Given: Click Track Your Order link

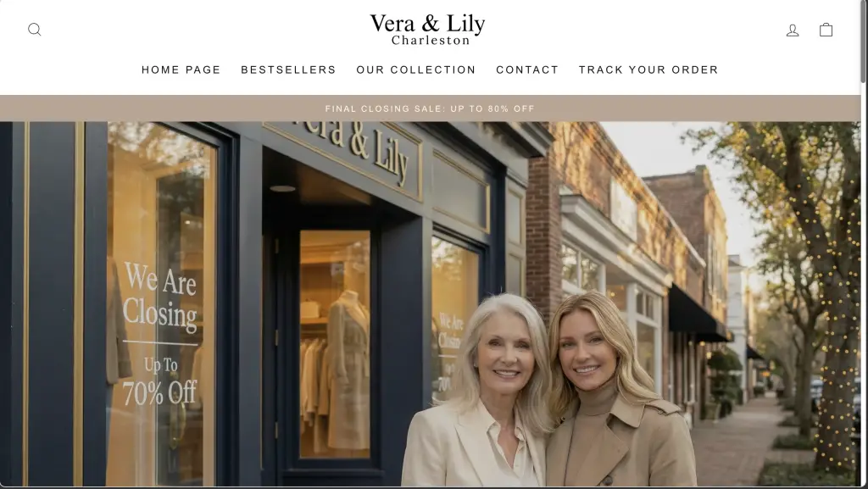Looking at the screenshot, I should click(648, 69).
